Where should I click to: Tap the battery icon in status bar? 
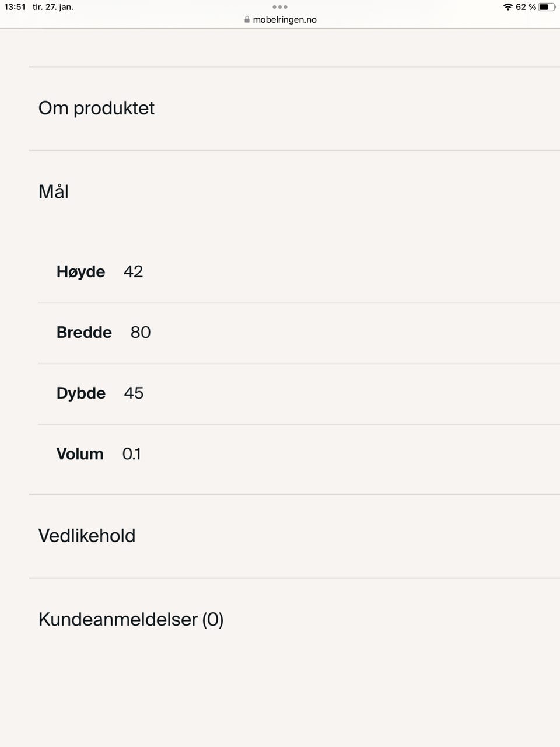point(547,7)
